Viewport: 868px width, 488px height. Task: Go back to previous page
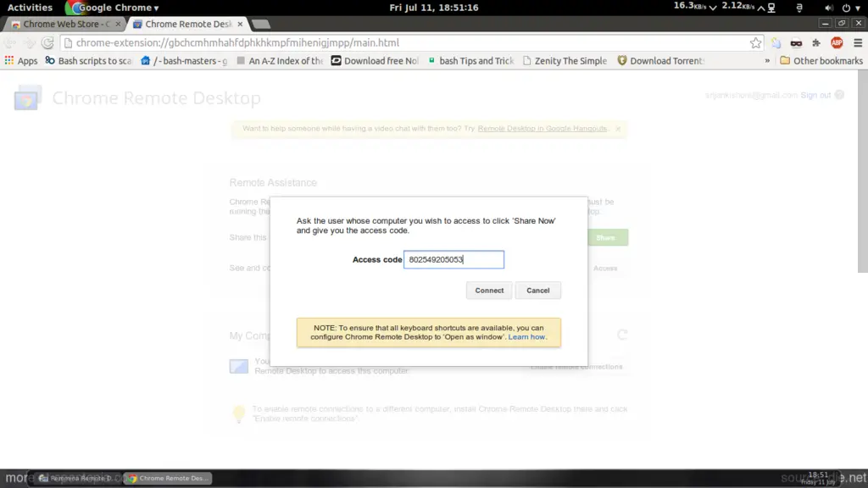pyautogui.click(x=10, y=42)
